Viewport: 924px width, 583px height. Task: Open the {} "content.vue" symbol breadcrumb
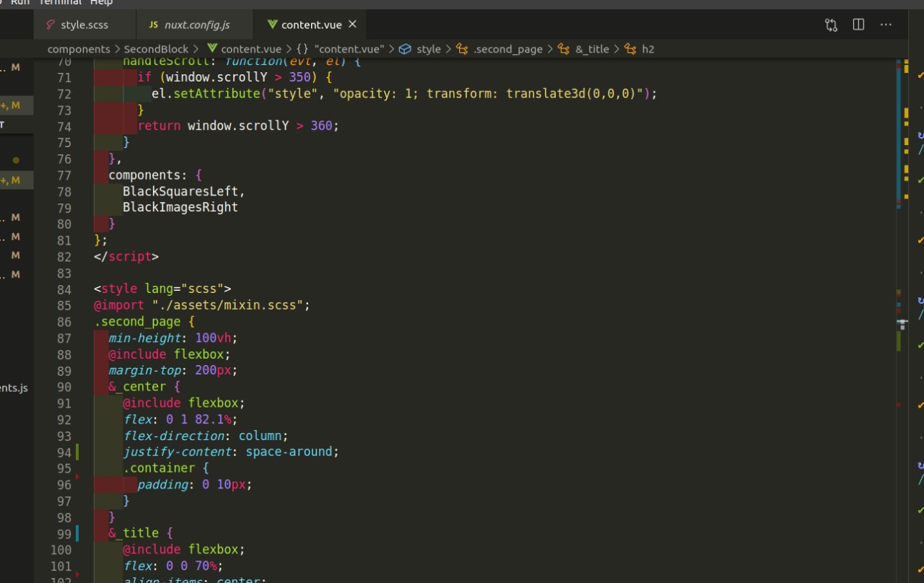coord(341,49)
